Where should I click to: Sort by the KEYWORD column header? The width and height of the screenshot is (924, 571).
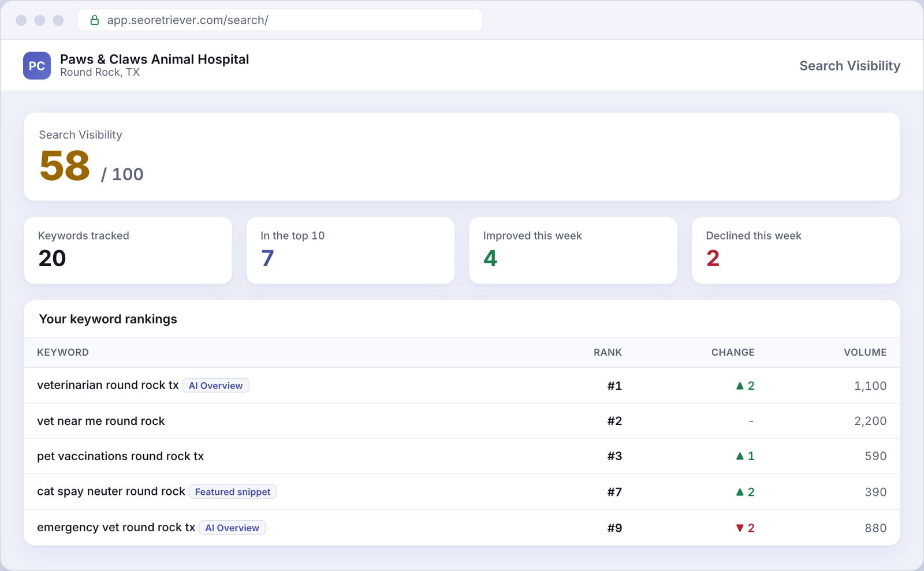coord(63,352)
